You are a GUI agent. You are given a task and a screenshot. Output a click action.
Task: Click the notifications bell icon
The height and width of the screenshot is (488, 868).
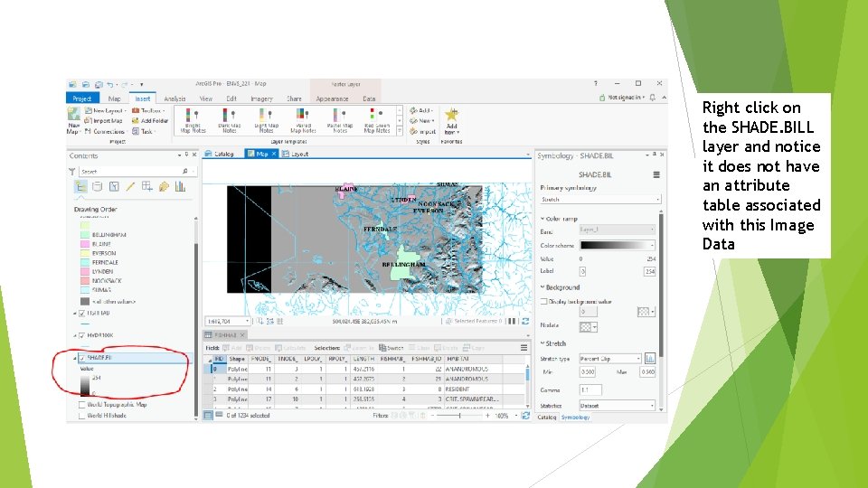point(653,98)
